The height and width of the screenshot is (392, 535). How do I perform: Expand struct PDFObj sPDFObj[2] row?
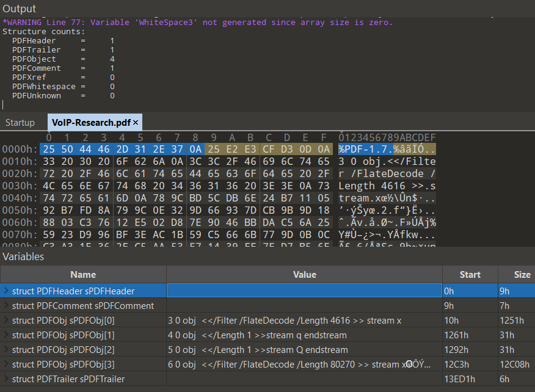coord(5,349)
